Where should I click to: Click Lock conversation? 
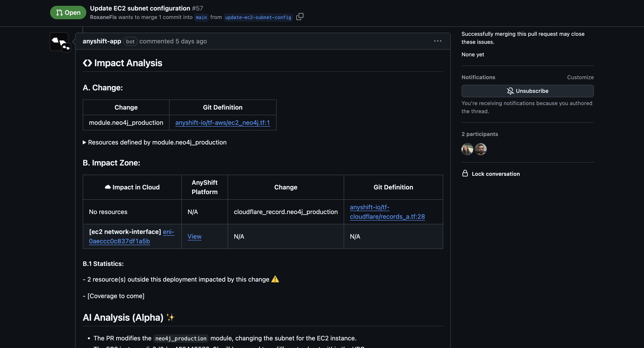point(496,174)
